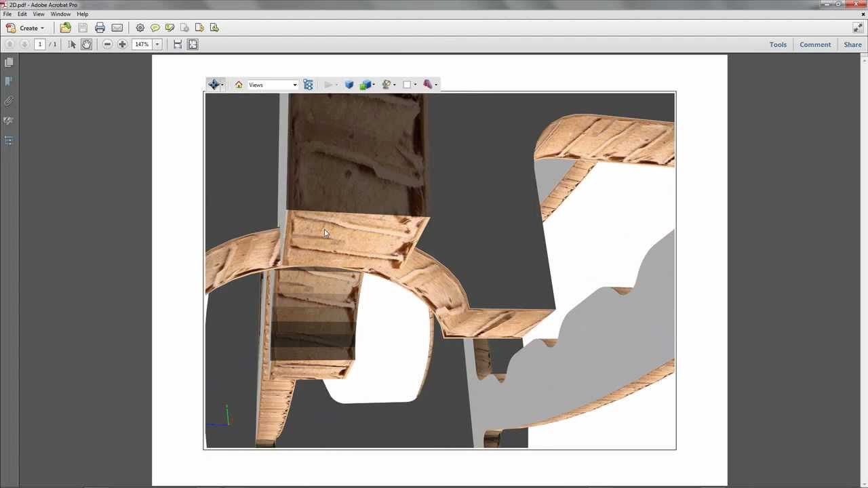Show Page Thumbnails panel icon

click(9, 62)
